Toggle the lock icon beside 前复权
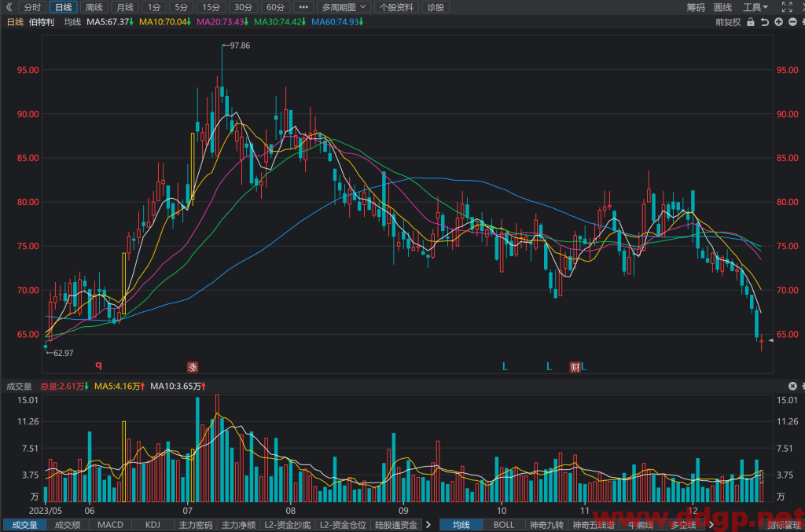 coord(751,22)
